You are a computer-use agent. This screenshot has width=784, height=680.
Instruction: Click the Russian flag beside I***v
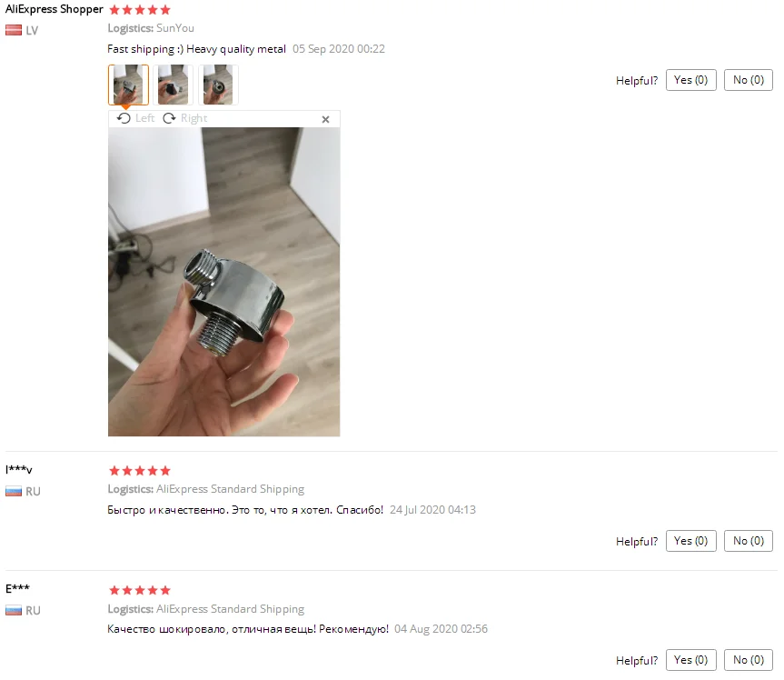pos(14,491)
